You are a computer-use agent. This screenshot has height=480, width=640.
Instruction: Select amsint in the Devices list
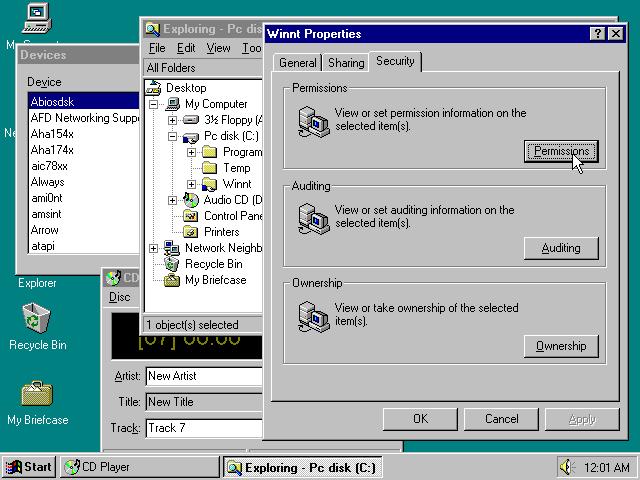coord(84,214)
